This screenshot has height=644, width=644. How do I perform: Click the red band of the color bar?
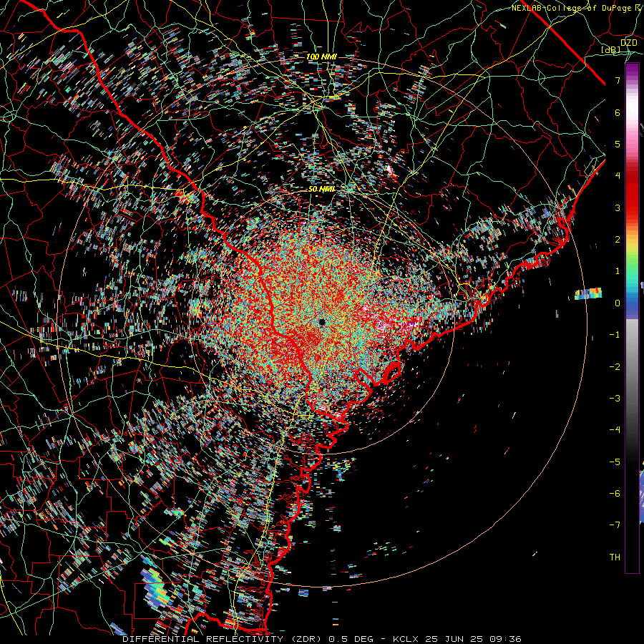(x=632, y=193)
